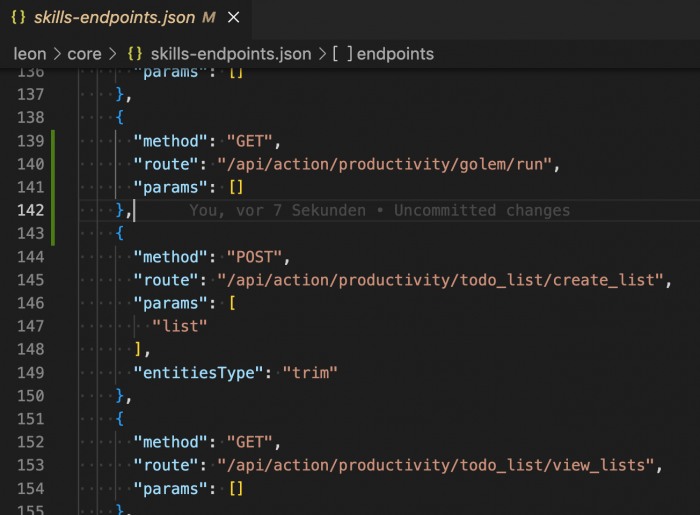Screen dimensions: 700x515
Task: Click line number 147 in the gutter
Action: pyautogui.click(x=31, y=326)
